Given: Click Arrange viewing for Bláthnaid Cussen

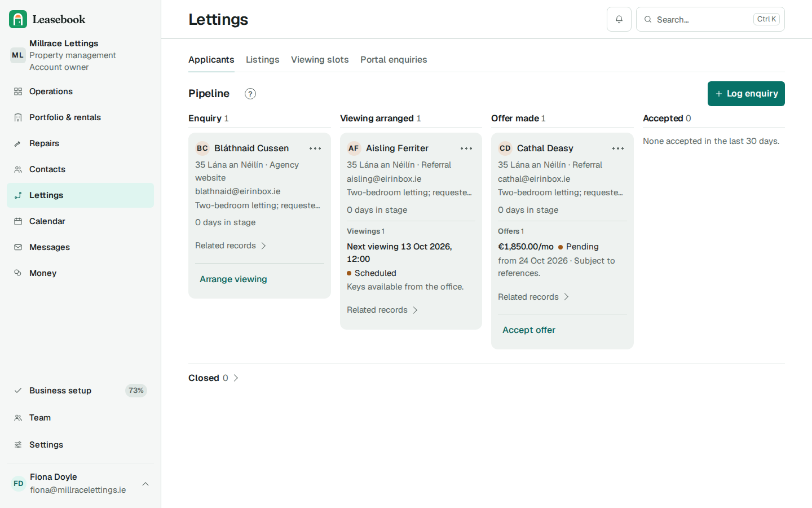Looking at the screenshot, I should click(233, 279).
